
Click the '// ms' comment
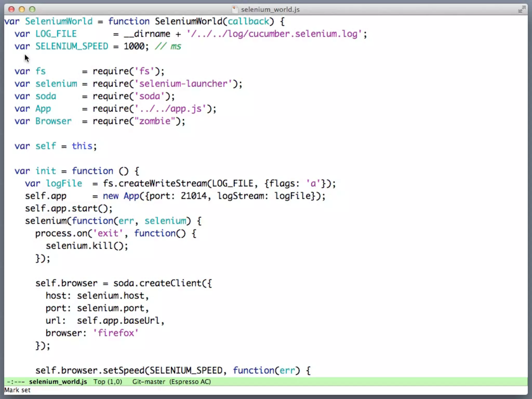pyautogui.click(x=168, y=46)
